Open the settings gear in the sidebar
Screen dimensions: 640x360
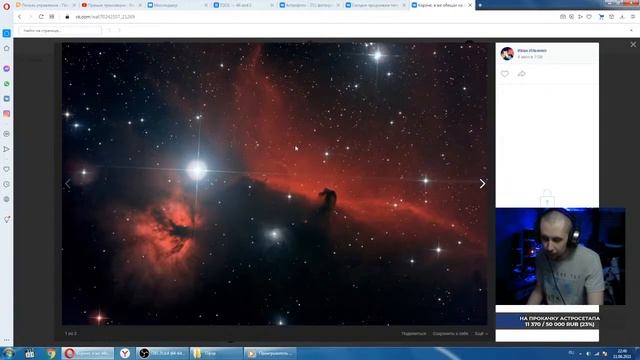tap(7, 199)
